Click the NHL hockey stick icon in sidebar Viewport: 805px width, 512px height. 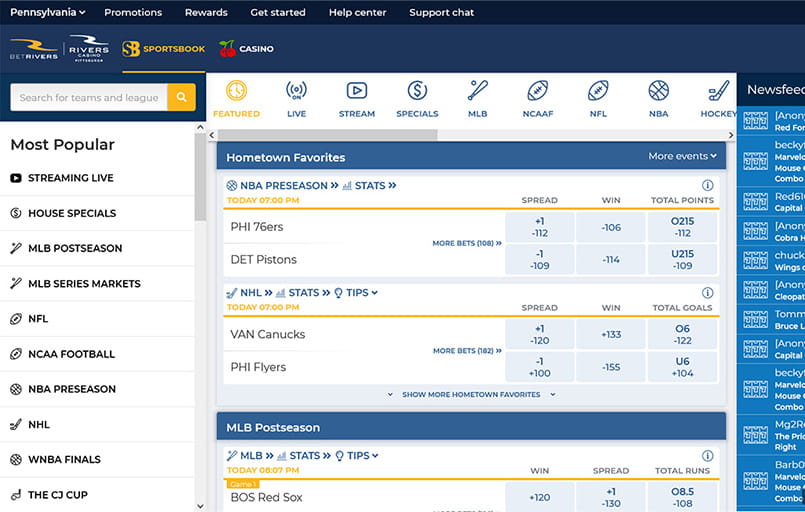point(16,425)
